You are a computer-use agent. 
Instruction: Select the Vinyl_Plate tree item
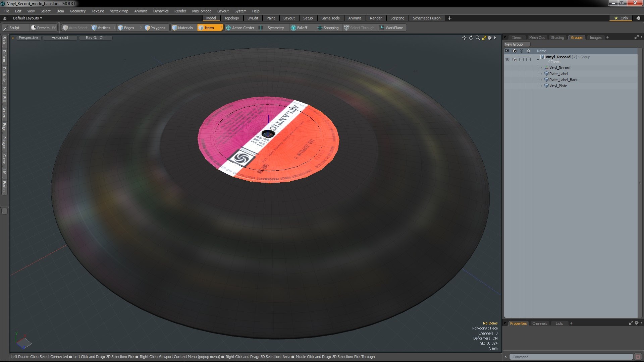tap(558, 86)
